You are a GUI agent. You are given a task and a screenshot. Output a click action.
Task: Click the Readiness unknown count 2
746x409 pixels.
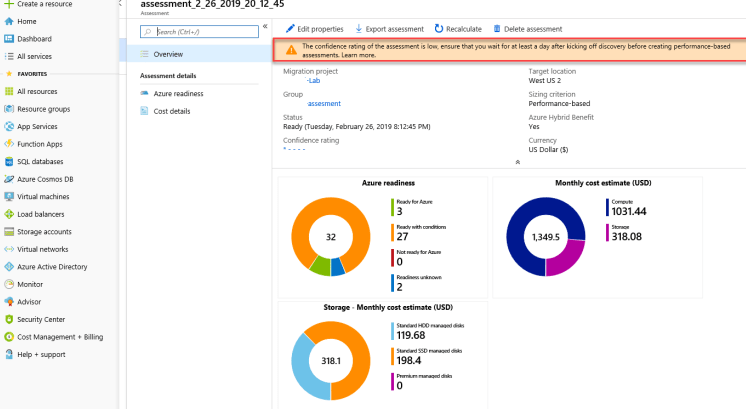coord(400,287)
